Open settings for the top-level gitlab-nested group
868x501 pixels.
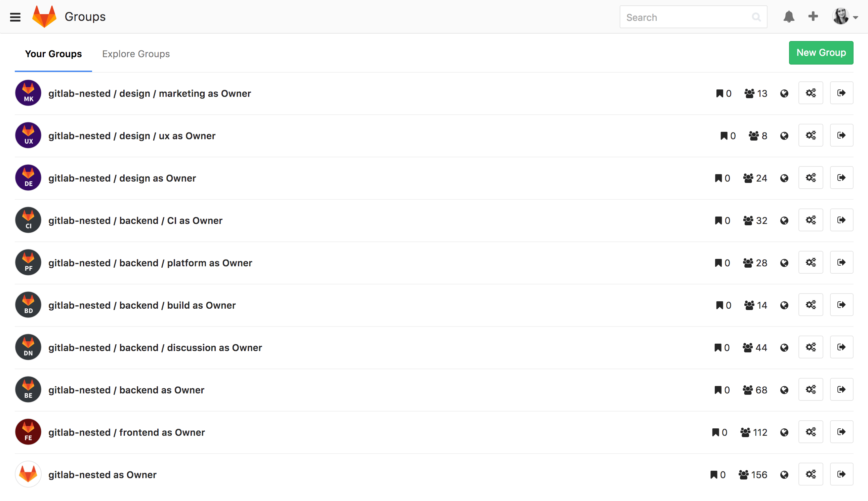pyautogui.click(x=811, y=474)
